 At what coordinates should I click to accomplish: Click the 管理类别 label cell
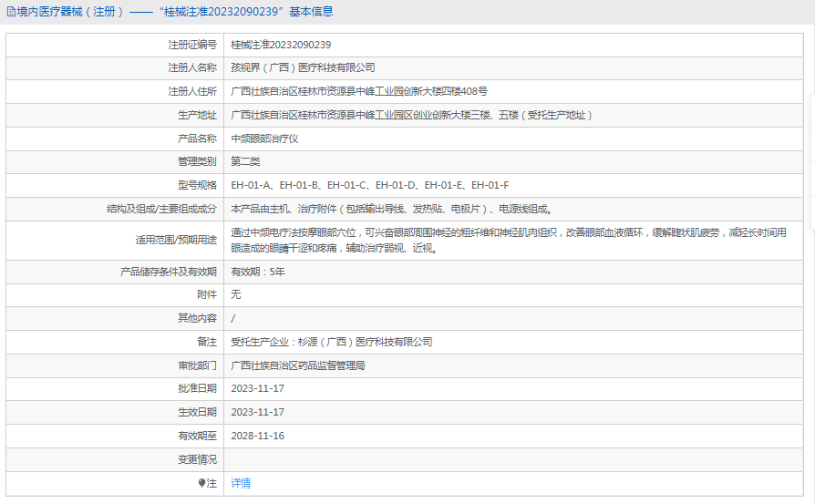click(115, 161)
